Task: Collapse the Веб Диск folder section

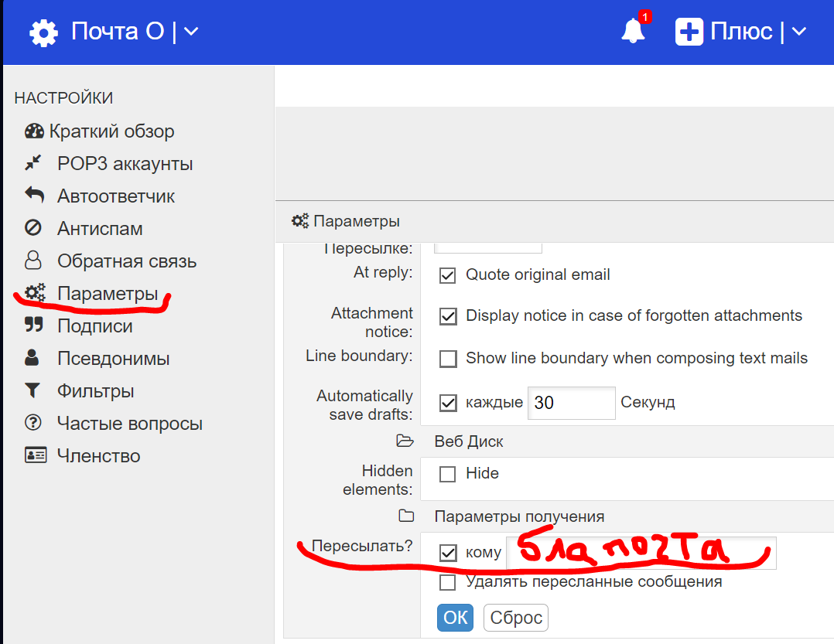Action: pos(405,441)
